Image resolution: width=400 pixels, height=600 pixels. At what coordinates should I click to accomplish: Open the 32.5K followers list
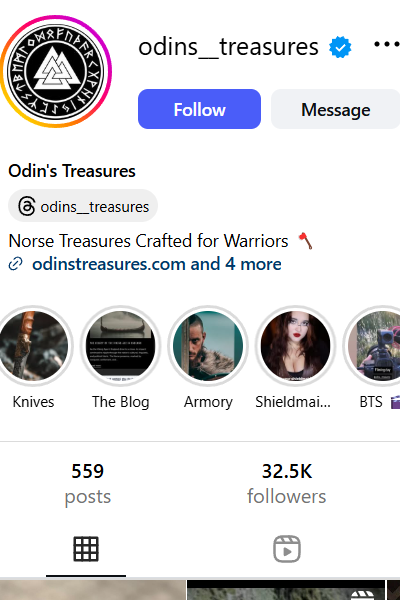[x=287, y=484]
